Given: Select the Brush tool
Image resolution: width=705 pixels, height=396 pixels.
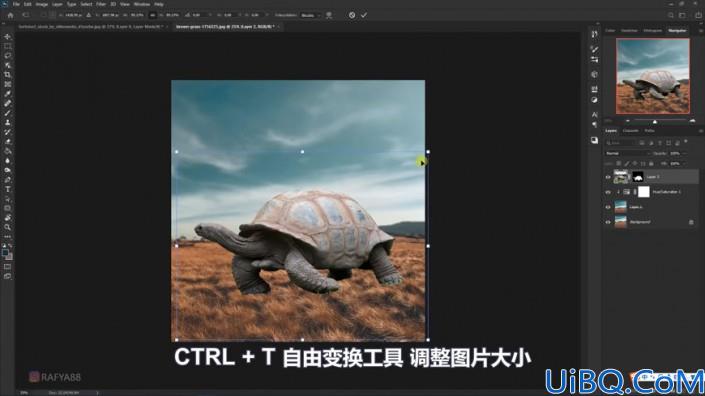Looking at the screenshot, I should tap(8, 113).
